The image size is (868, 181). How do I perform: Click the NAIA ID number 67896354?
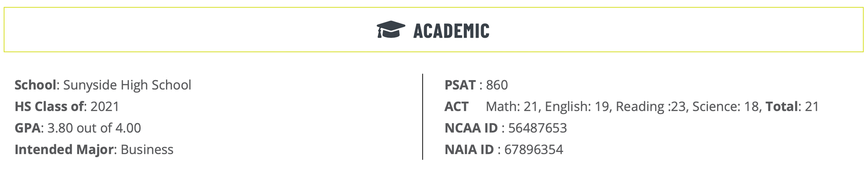pyautogui.click(x=533, y=149)
